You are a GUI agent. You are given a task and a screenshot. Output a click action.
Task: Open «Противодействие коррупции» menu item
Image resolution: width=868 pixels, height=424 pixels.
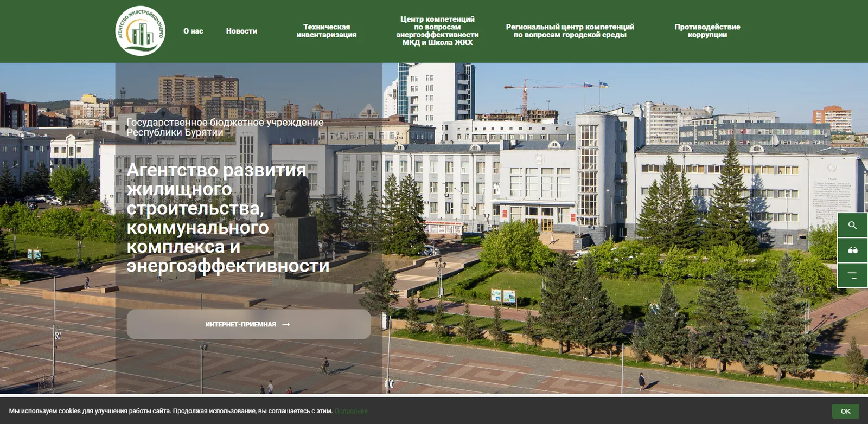707,31
